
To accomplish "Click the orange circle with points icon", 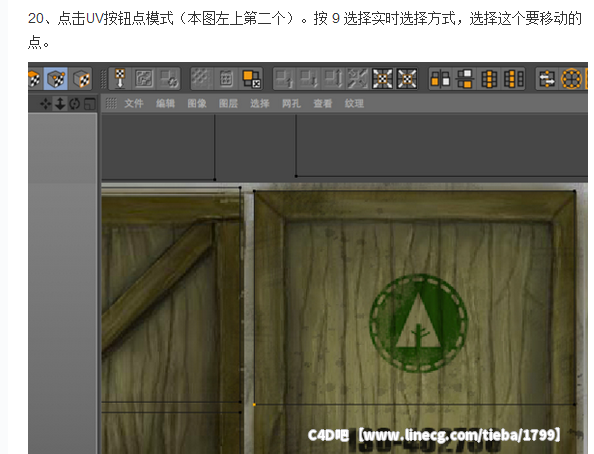I will coord(571,79).
